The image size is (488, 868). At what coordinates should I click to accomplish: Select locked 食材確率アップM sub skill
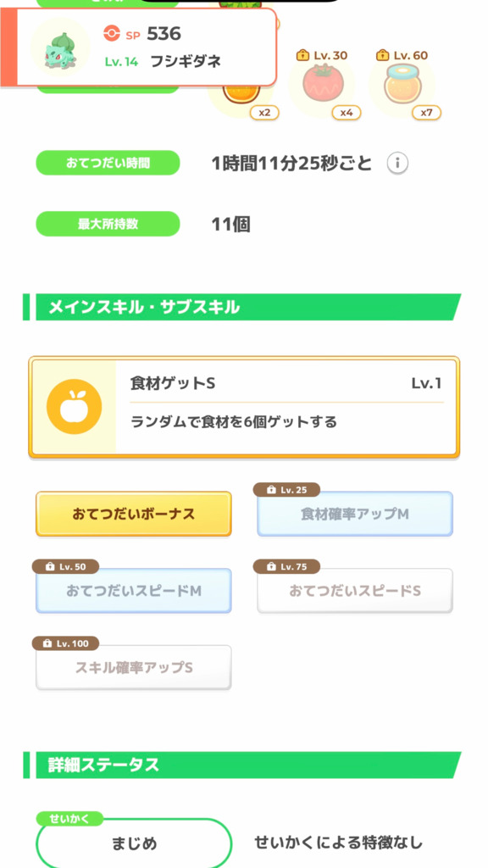tap(355, 514)
